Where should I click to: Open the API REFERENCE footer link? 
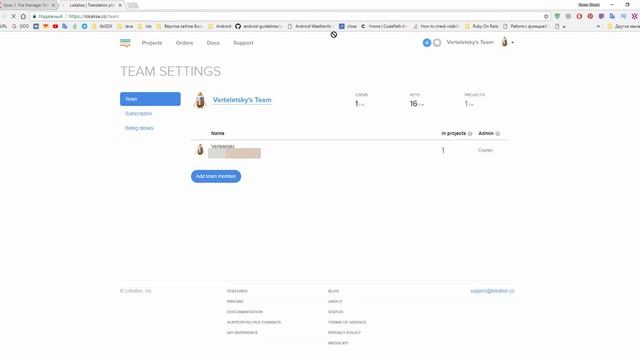coord(242,333)
